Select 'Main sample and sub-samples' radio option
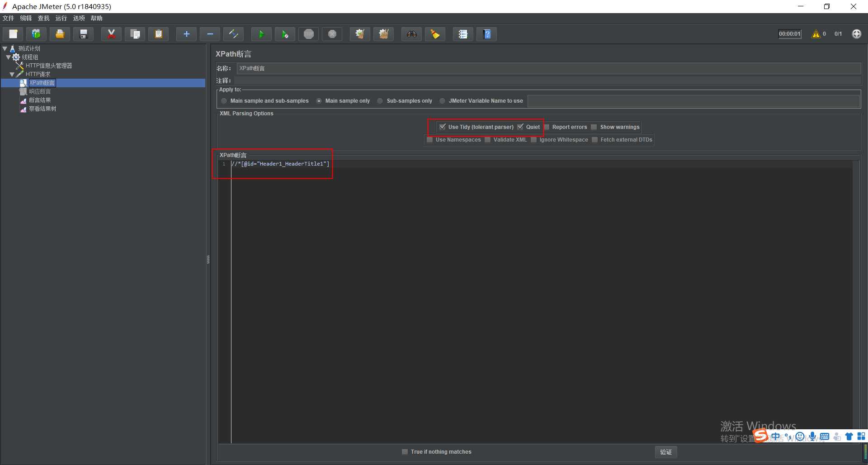Image resolution: width=868 pixels, height=465 pixels. coord(265,101)
